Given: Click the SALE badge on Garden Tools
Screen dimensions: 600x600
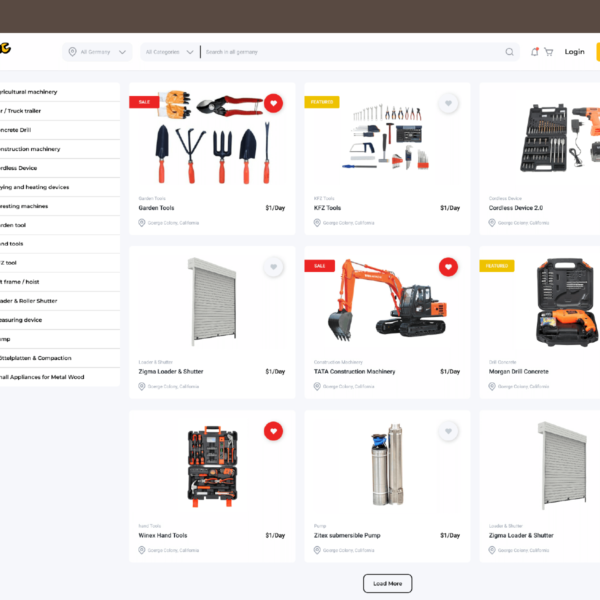Looking at the screenshot, I should coord(144,102).
